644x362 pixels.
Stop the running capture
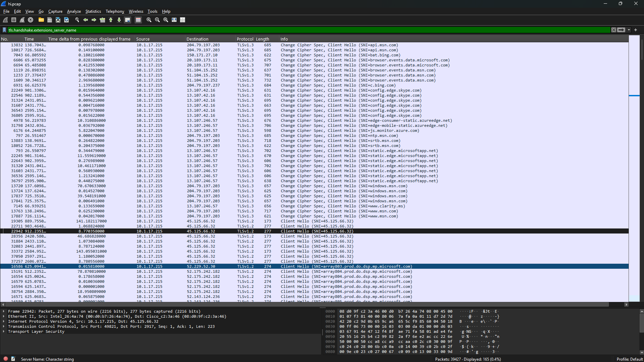[14, 20]
